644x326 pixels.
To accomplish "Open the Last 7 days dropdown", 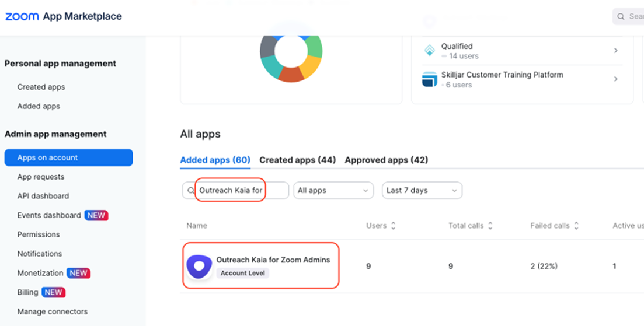I will coord(422,191).
